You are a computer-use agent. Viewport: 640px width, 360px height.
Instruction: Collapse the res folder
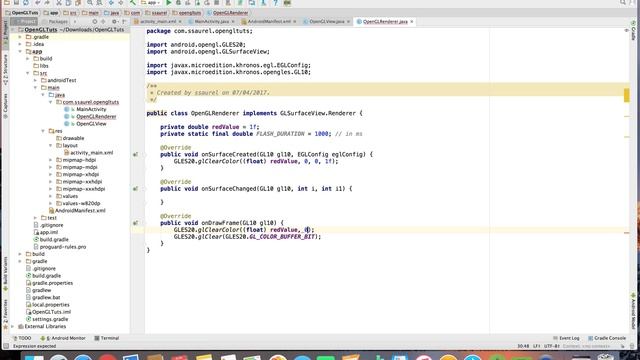[x=43, y=131]
